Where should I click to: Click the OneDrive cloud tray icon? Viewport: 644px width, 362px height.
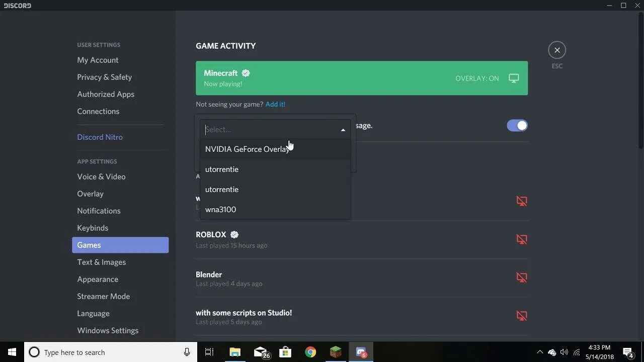click(x=552, y=352)
